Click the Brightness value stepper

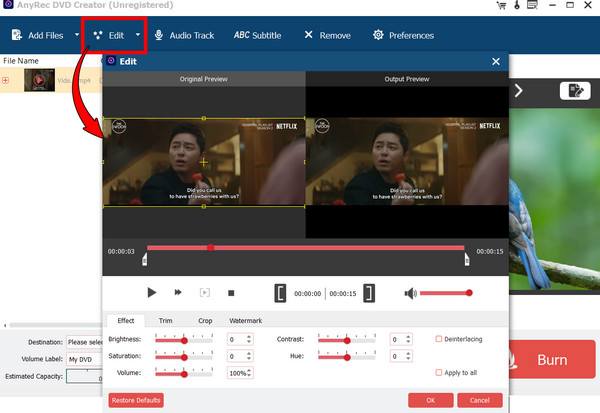pyautogui.click(x=249, y=339)
